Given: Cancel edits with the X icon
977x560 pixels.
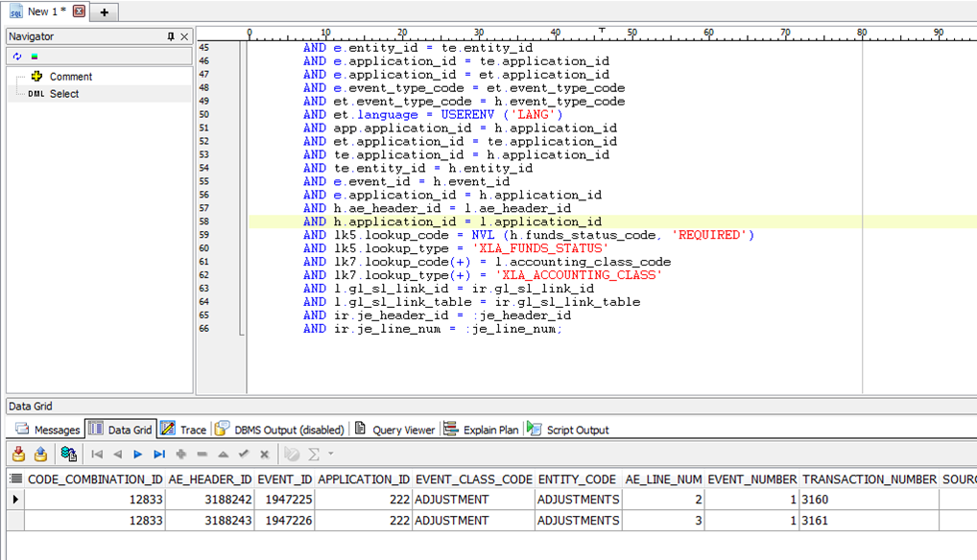Looking at the screenshot, I should pyautogui.click(x=264, y=453).
